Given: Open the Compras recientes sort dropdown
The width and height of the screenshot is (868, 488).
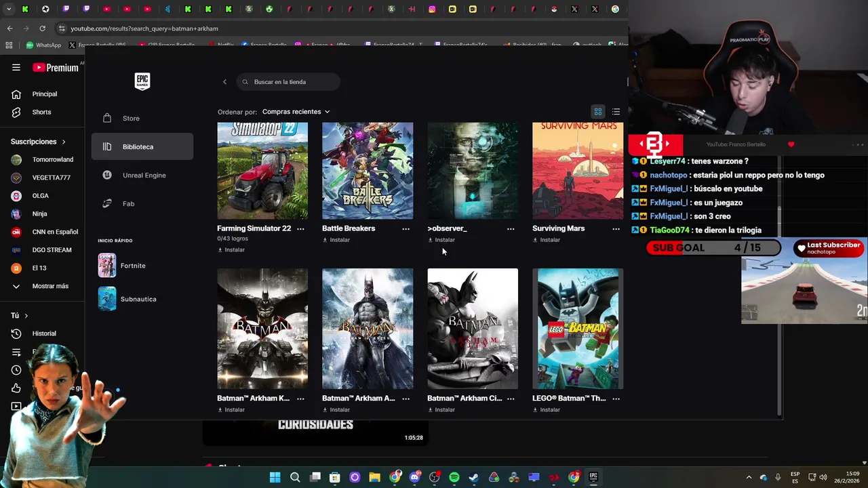Looking at the screenshot, I should [x=296, y=112].
